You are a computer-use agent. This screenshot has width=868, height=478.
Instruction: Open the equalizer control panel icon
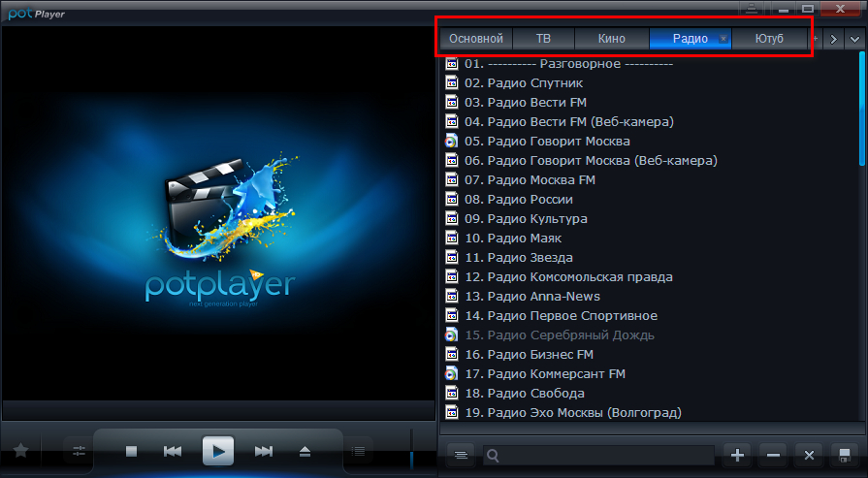tap(80, 452)
